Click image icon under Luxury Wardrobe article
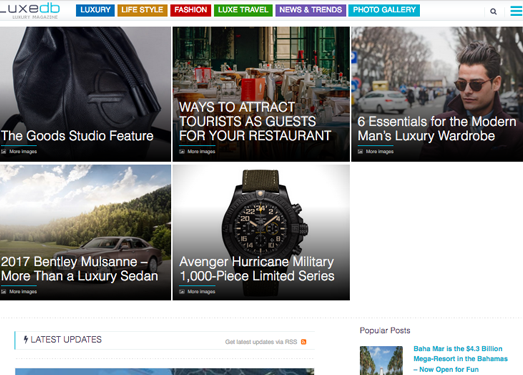The width and height of the screenshot is (523, 375). click(360, 151)
